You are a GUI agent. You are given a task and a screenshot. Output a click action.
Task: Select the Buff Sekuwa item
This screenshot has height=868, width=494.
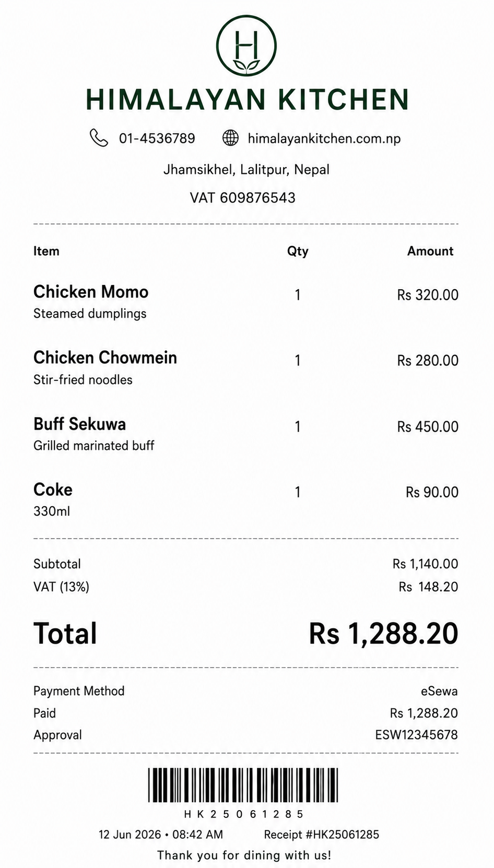click(79, 424)
